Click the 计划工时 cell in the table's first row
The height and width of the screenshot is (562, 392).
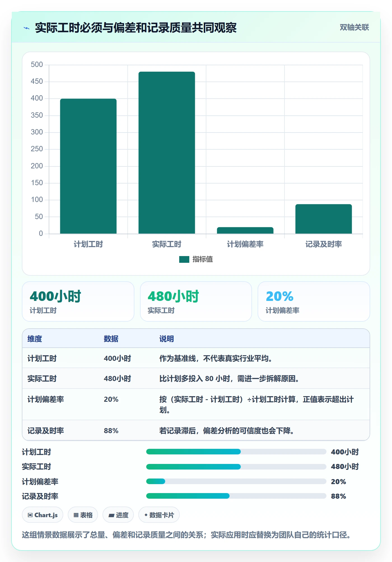(x=42, y=358)
